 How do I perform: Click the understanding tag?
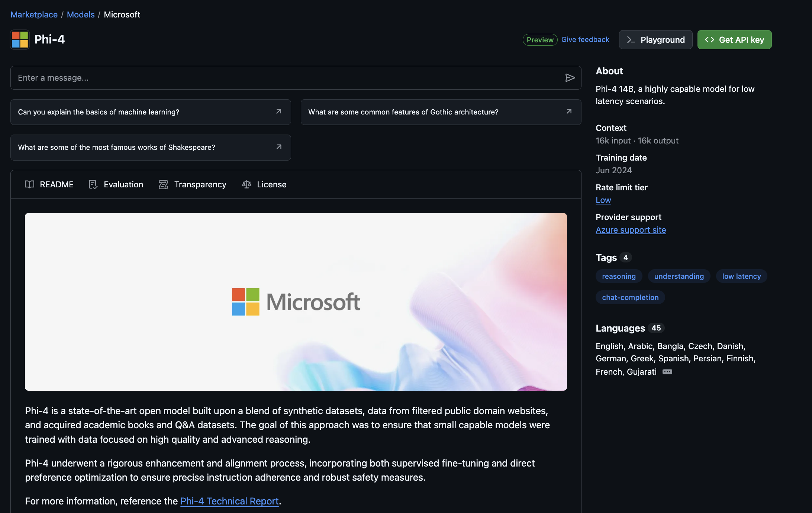tap(679, 276)
